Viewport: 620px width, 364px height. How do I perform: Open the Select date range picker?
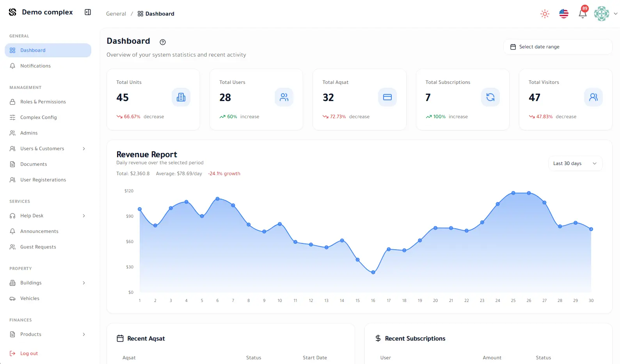click(x=558, y=47)
